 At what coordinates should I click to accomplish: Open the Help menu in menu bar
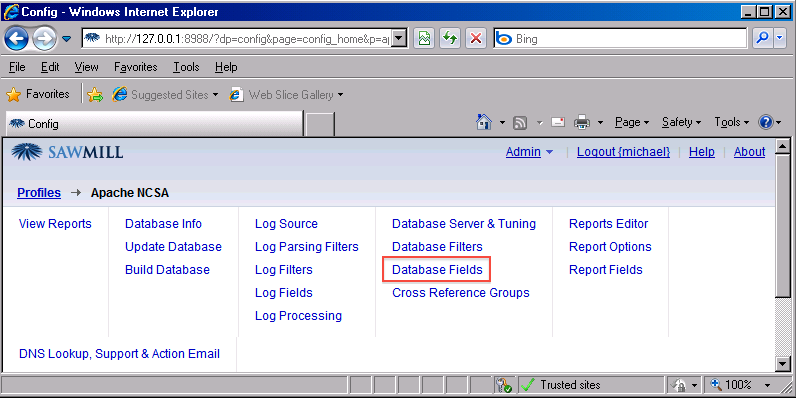pyautogui.click(x=226, y=67)
